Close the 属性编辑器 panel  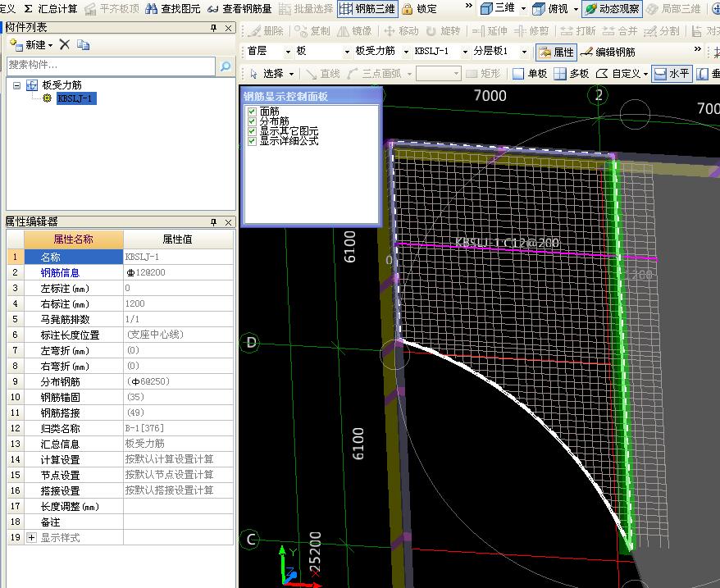tap(228, 222)
